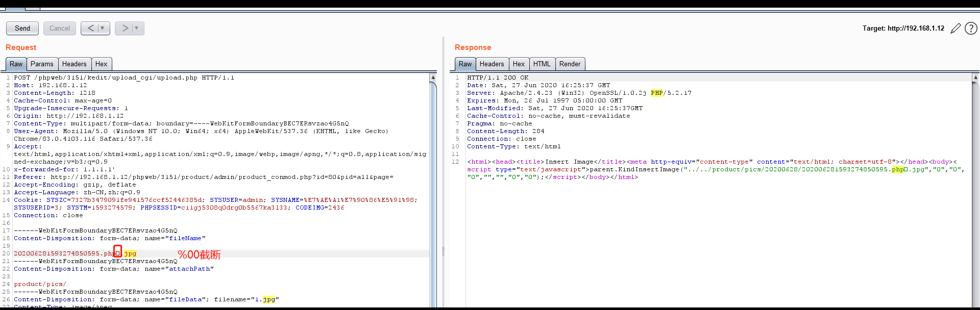Click the name="attachPath" Content-Disposition line
Screen dimensions: 980x310
click(114, 269)
